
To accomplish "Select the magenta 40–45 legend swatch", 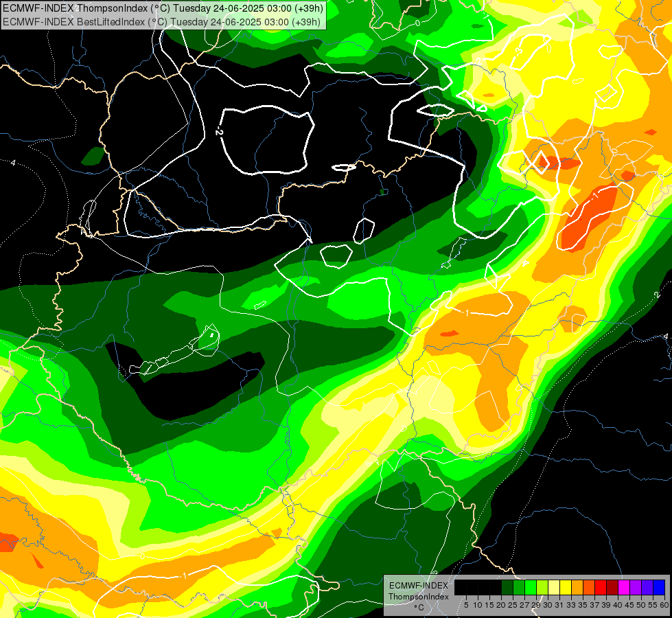I will pyautogui.click(x=625, y=587).
